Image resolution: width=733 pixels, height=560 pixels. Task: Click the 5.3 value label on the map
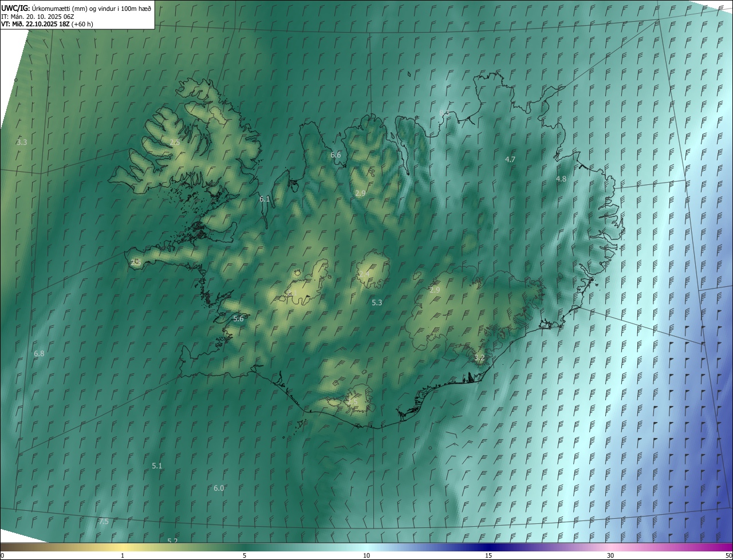pyautogui.click(x=377, y=302)
